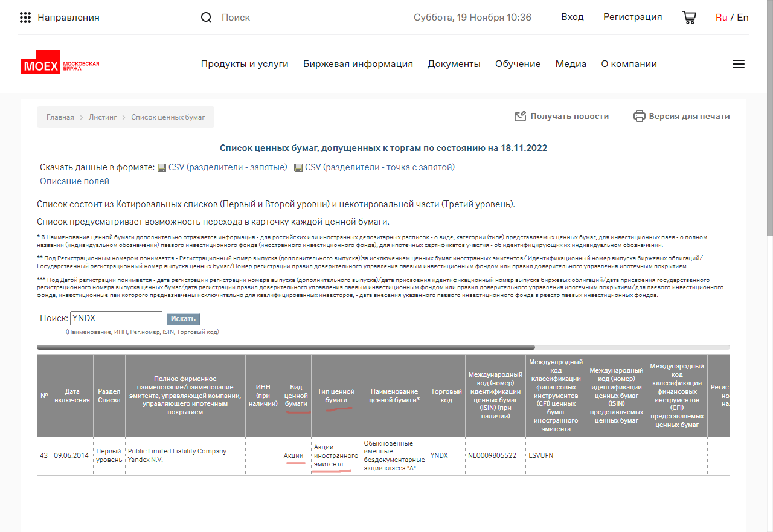Switch language to En
Viewport: 773px width, 532px height.
743,18
